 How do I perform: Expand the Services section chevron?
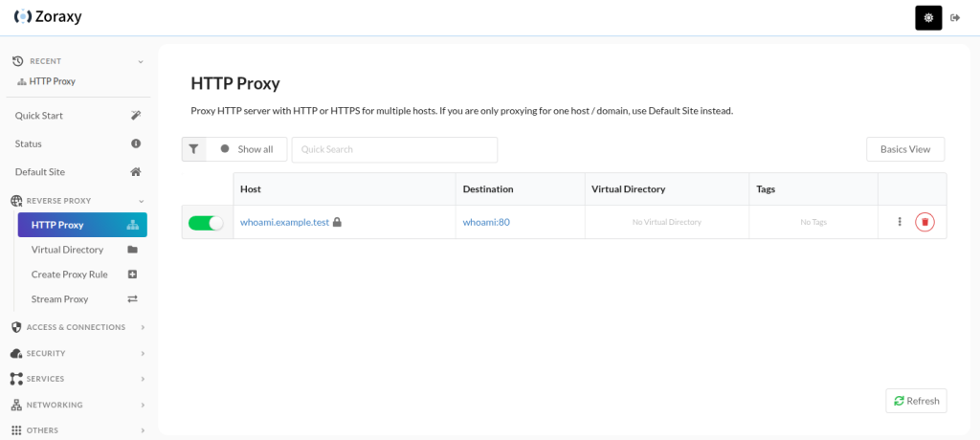pyautogui.click(x=143, y=379)
